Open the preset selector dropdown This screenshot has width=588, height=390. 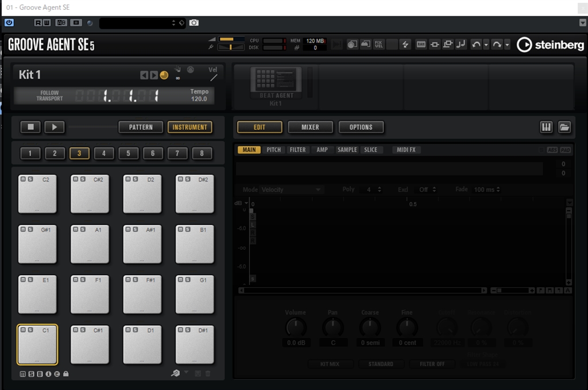[142, 23]
